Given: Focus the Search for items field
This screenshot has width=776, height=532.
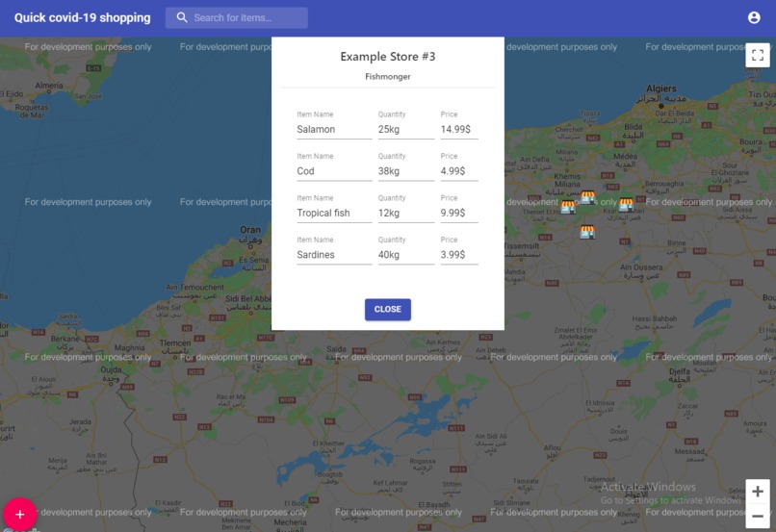Looking at the screenshot, I should coord(237,18).
